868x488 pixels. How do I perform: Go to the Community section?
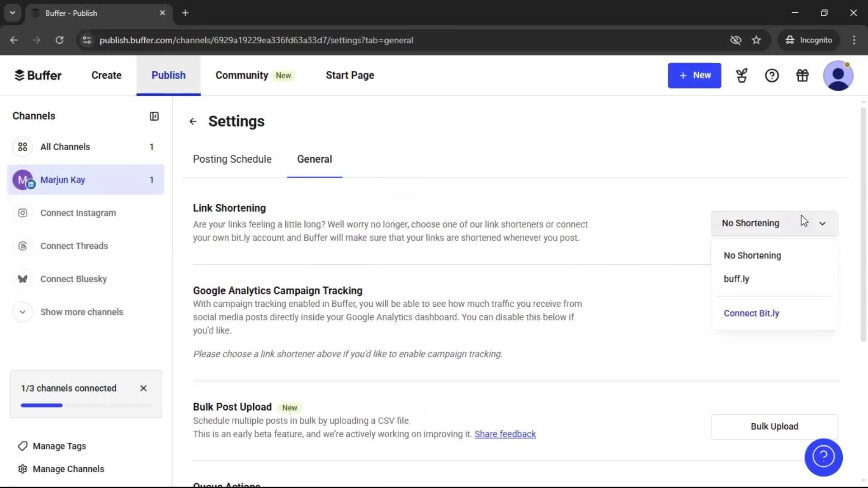[241, 75]
